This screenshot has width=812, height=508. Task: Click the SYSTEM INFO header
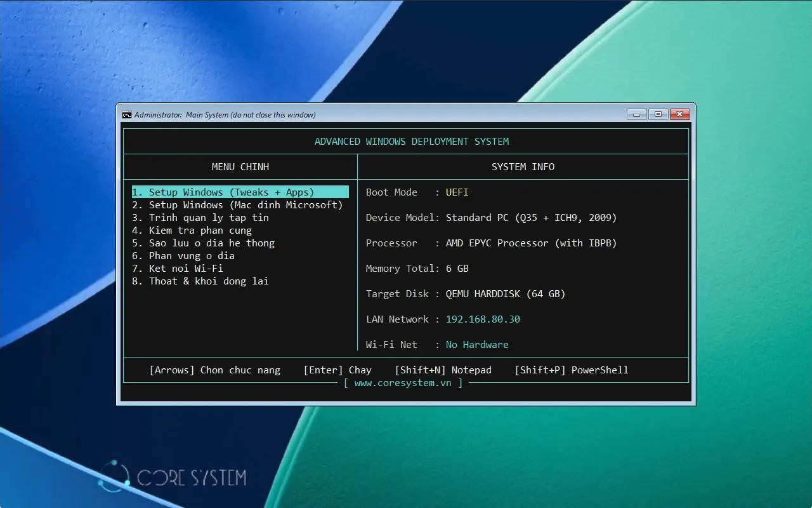523,166
